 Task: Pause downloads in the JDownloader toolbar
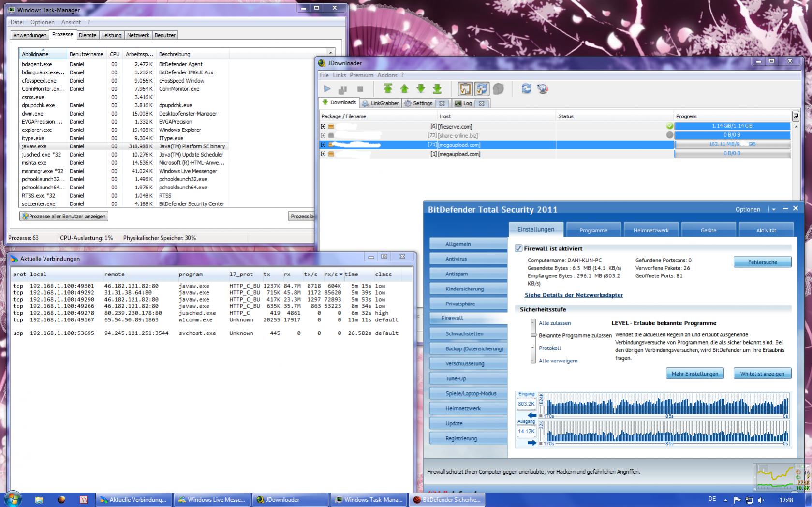point(343,89)
